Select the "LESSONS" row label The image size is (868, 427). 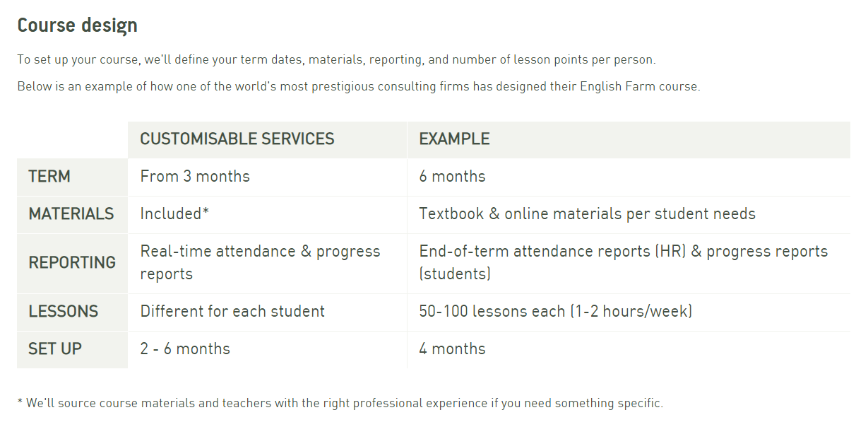pyautogui.click(x=64, y=312)
